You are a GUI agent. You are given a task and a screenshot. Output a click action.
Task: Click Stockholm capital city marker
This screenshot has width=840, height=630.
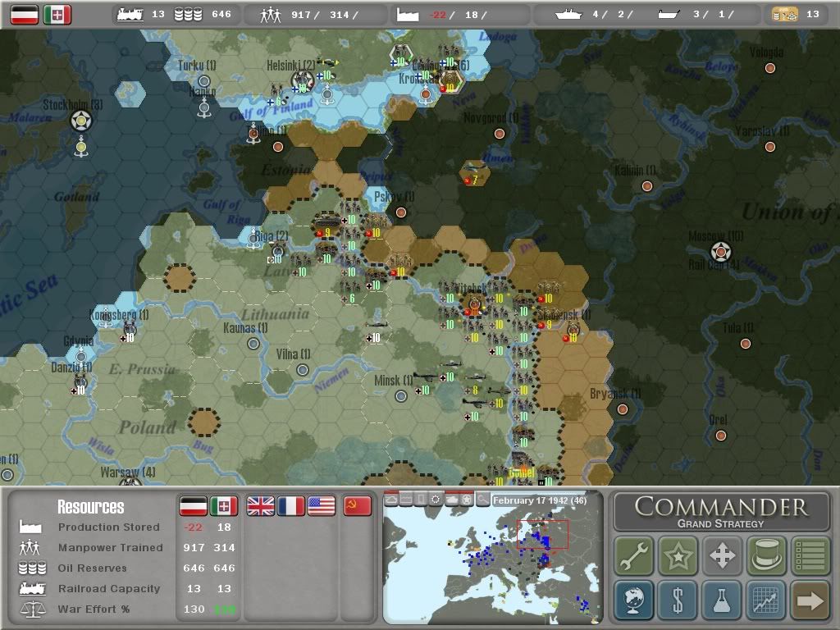click(81, 121)
